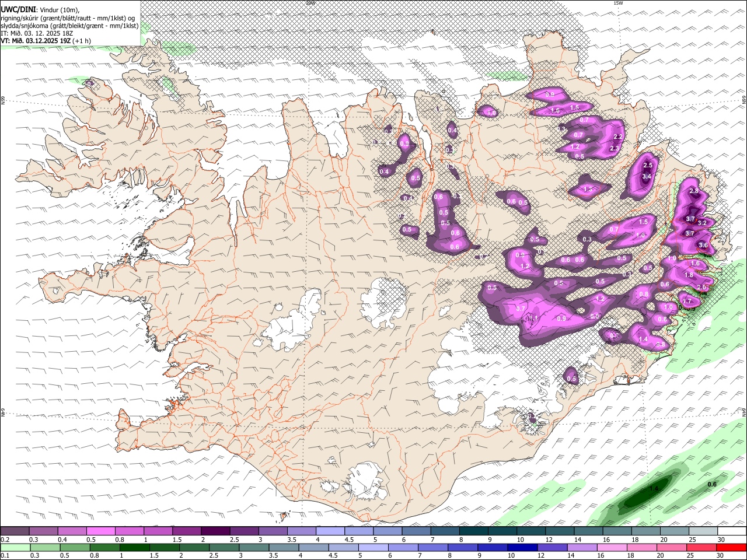Select the 5 light blue swatch in the bottom scale

point(373,548)
